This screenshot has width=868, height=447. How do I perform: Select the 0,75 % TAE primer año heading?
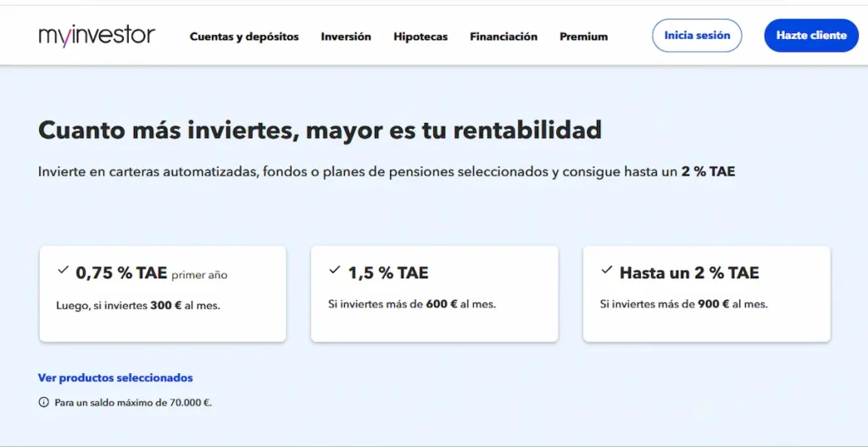[152, 272]
